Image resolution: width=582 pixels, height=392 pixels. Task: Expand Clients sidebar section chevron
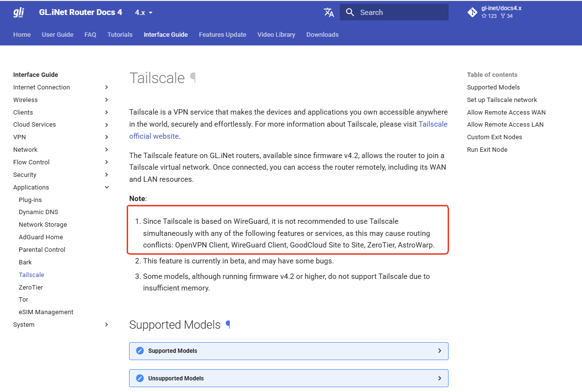pyautogui.click(x=106, y=113)
